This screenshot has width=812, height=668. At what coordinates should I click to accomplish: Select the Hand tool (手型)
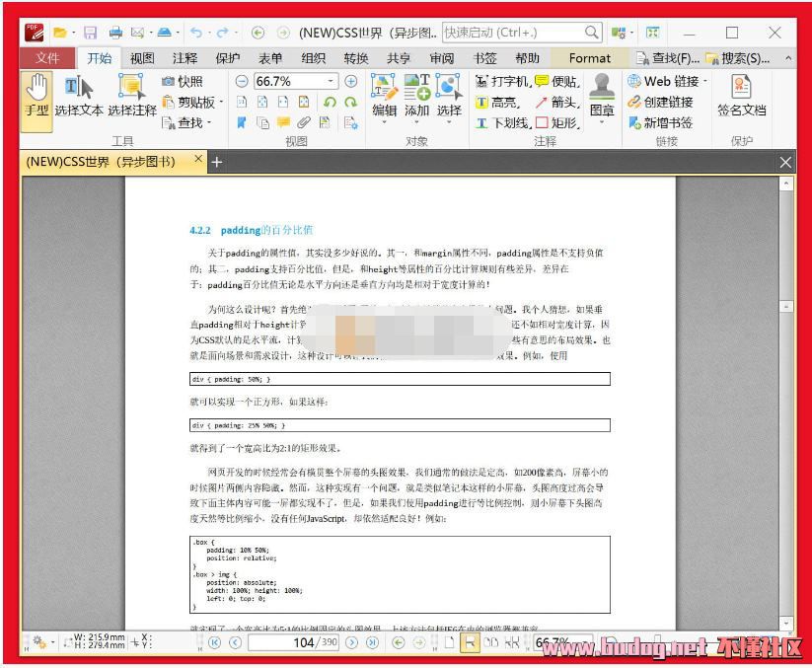[37, 99]
